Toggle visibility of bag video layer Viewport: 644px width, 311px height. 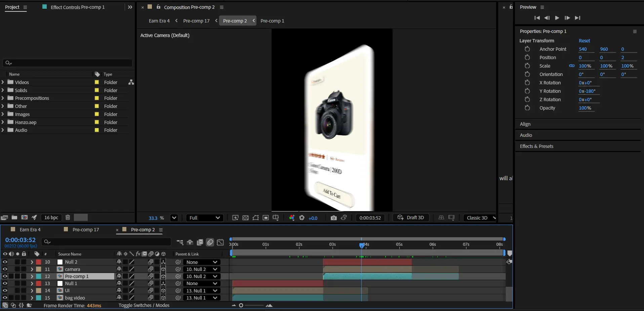5,298
